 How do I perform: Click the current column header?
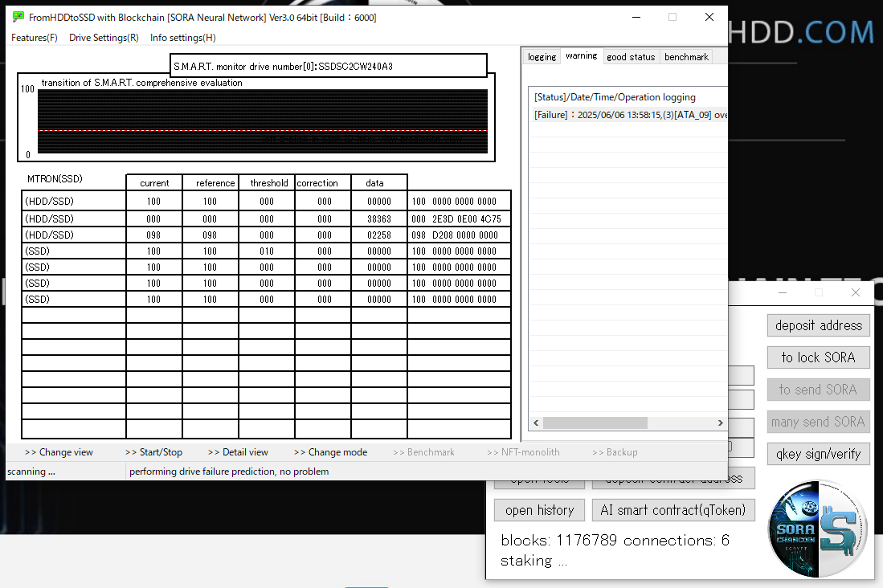point(154,183)
